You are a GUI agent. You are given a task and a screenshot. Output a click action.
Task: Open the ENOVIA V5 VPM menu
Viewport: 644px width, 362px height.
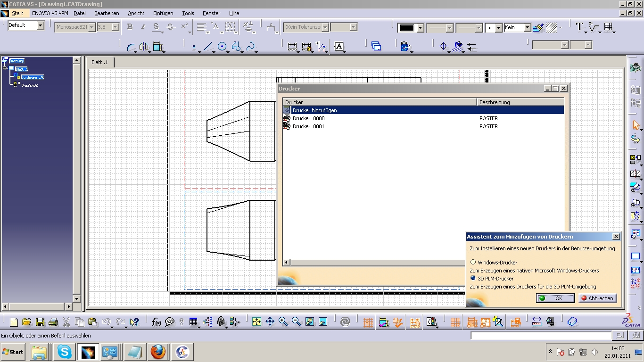click(50, 13)
